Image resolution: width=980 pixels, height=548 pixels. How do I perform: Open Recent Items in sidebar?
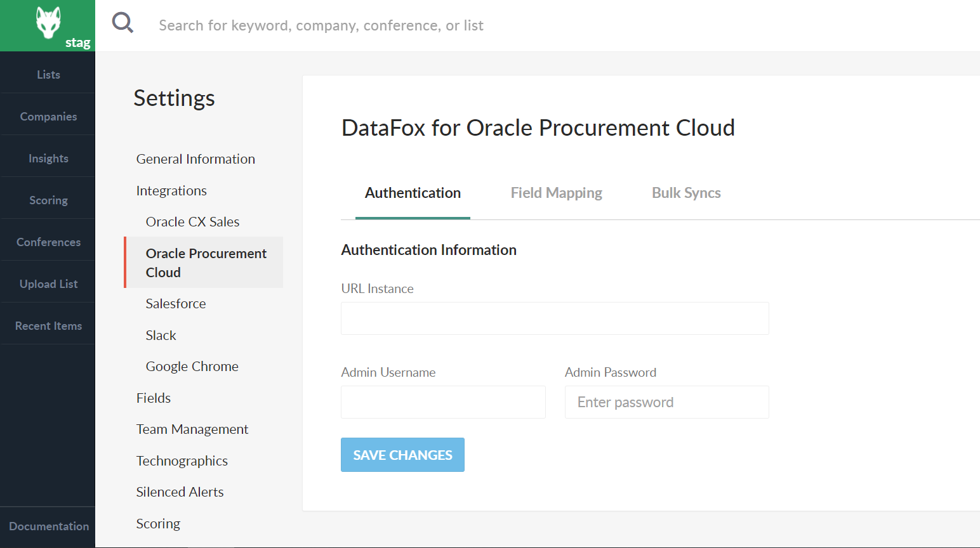pyautogui.click(x=48, y=326)
